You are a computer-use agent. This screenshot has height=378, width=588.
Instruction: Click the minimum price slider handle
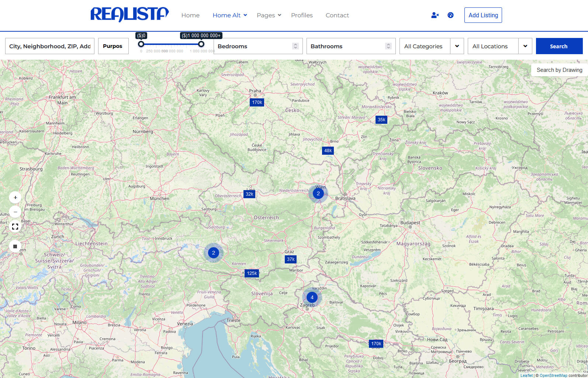pyautogui.click(x=141, y=44)
